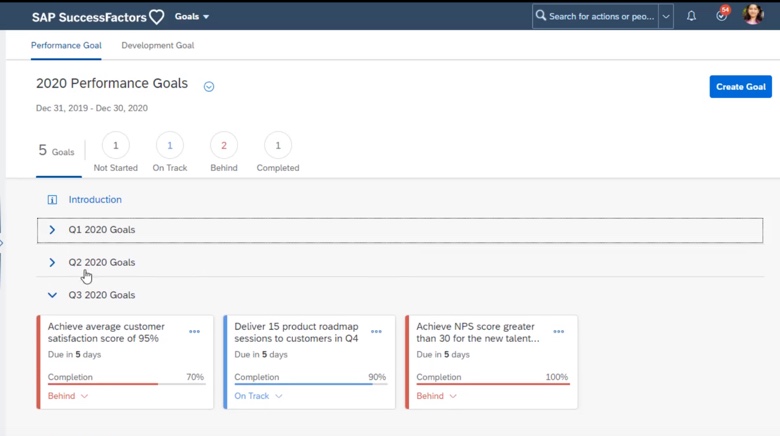The height and width of the screenshot is (436, 780).
Task: Click the SAP SuccessFactors heart logo
Action: (156, 17)
